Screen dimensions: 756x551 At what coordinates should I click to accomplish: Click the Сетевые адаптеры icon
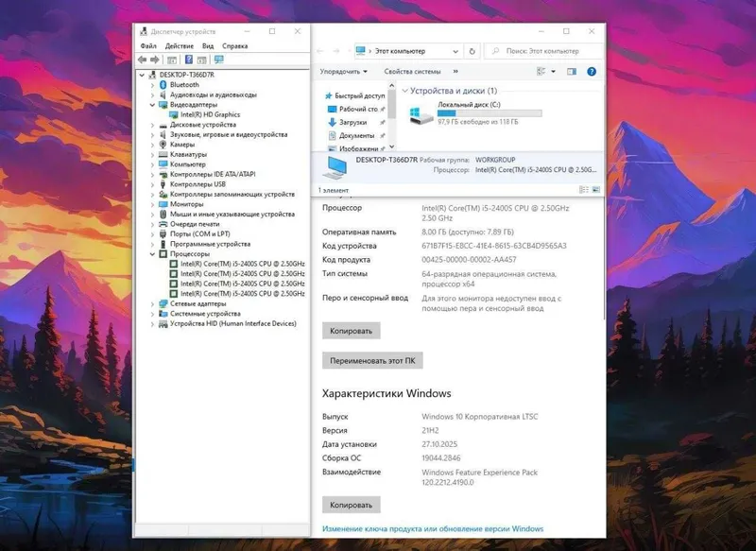click(163, 304)
